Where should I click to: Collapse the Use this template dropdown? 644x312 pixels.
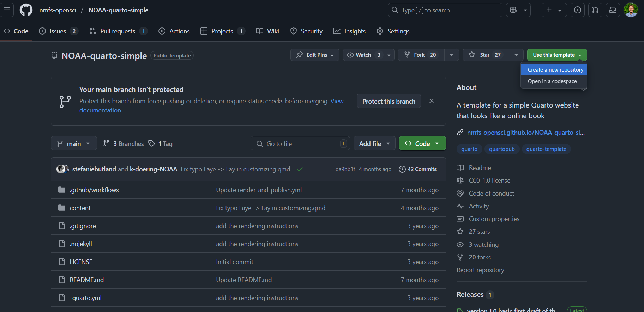coord(557,55)
